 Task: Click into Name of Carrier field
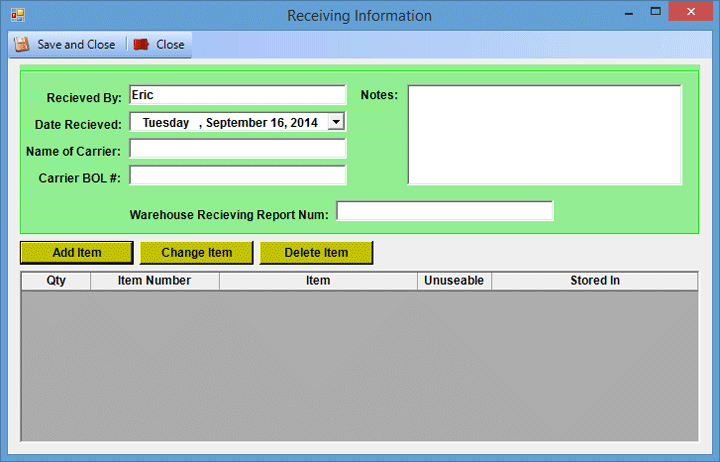[237, 149]
